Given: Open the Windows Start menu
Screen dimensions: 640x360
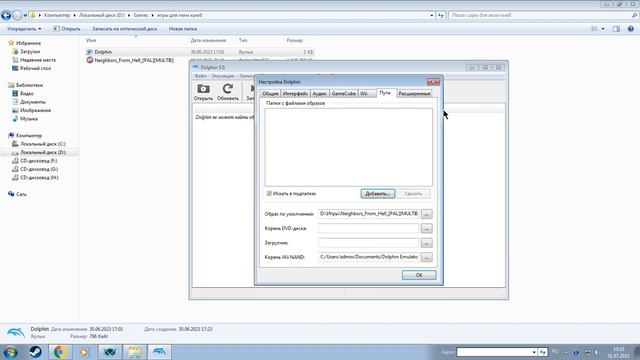Looking at the screenshot, I should (x=11, y=352).
